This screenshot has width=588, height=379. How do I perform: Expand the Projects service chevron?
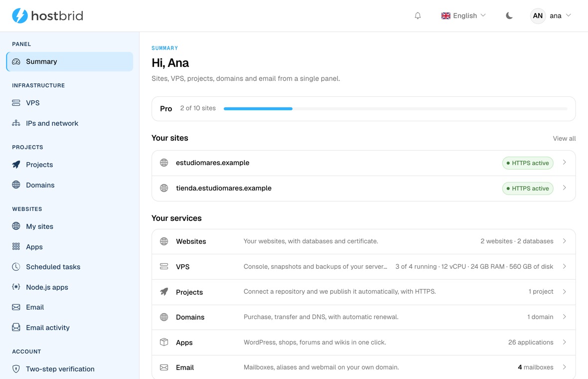click(x=565, y=292)
